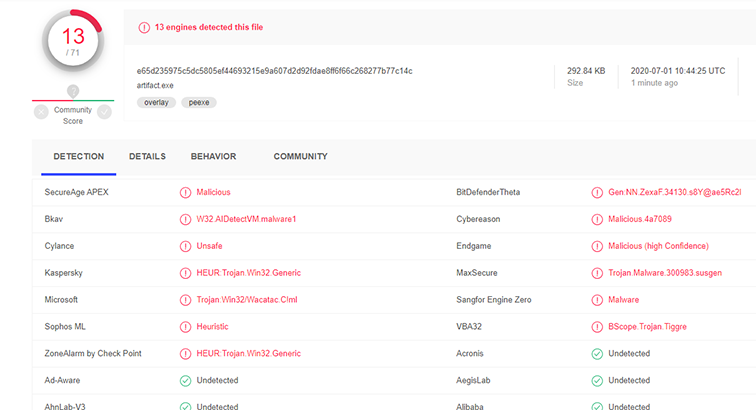This screenshot has width=756, height=410.
Task: Click the Microsoft engine name
Action: [61, 300]
